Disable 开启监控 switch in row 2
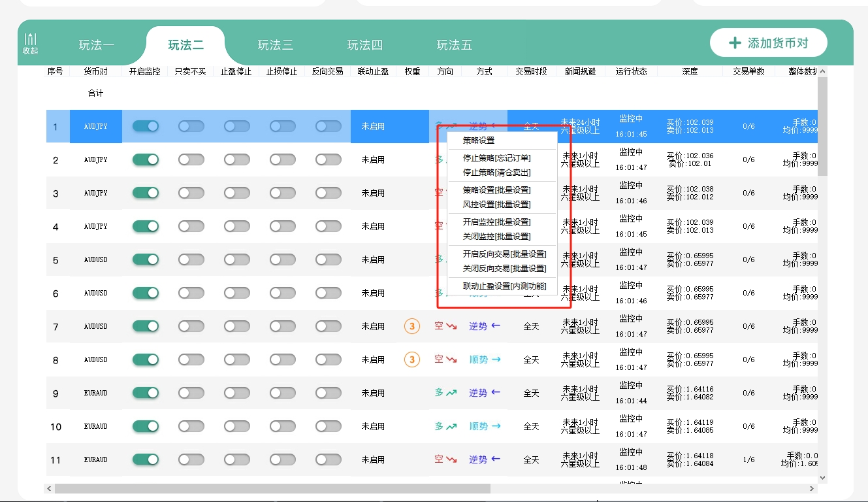This screenshot has width=868, height=502. pos(146,159)
